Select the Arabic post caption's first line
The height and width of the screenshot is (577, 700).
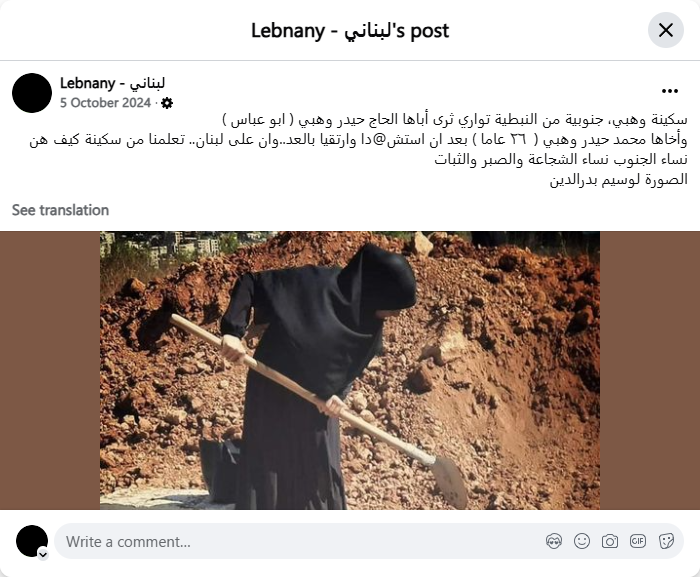coord(454,120)
